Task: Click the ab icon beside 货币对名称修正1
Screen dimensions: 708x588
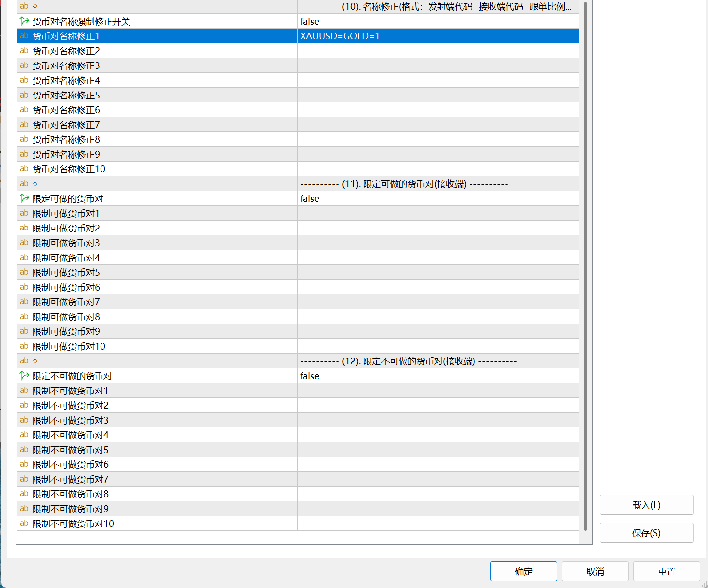Action: point(24,36)
